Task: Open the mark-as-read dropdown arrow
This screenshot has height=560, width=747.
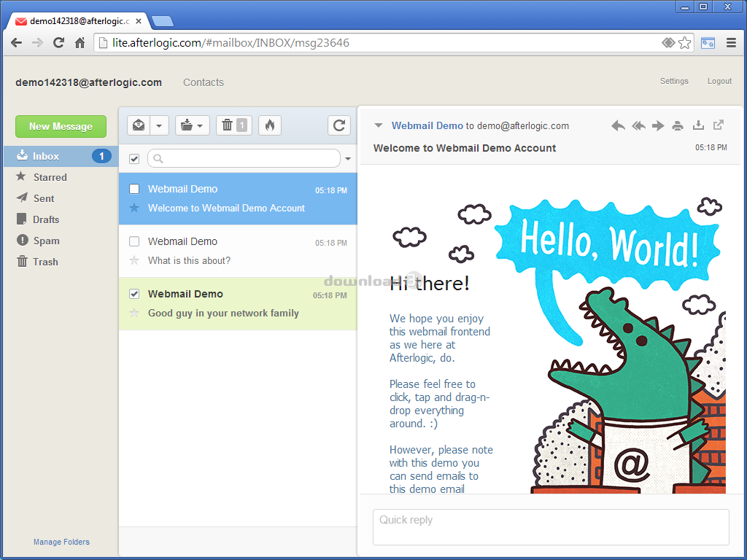Action: pyautogui.click(x=159, y=125)
